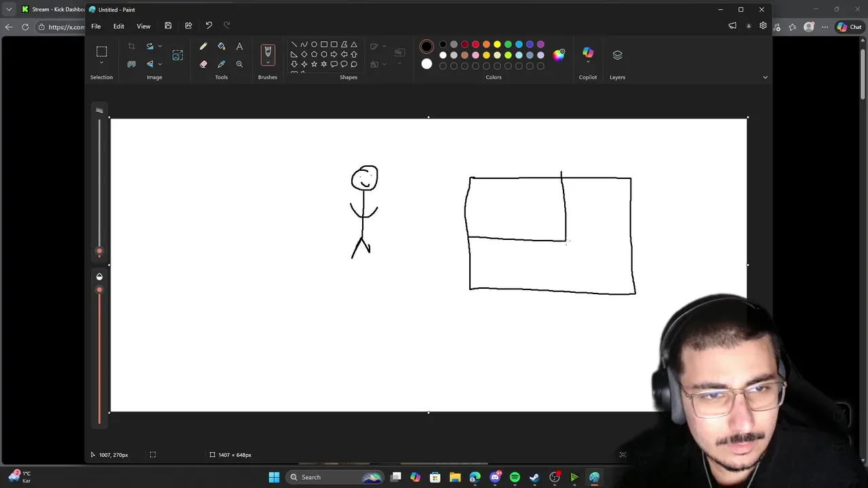Select the Eraser tool

click(x=203, y=64)
